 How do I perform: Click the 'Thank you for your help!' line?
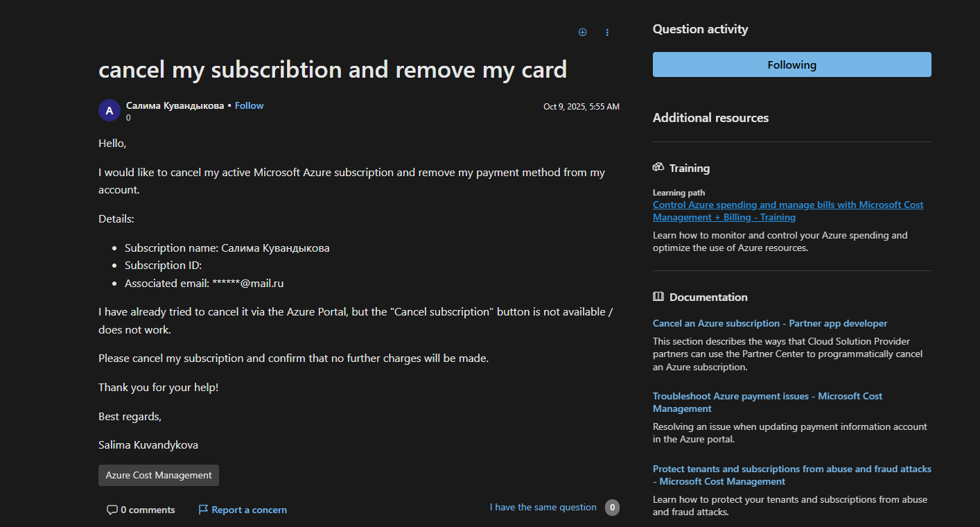tap(159, 388)
